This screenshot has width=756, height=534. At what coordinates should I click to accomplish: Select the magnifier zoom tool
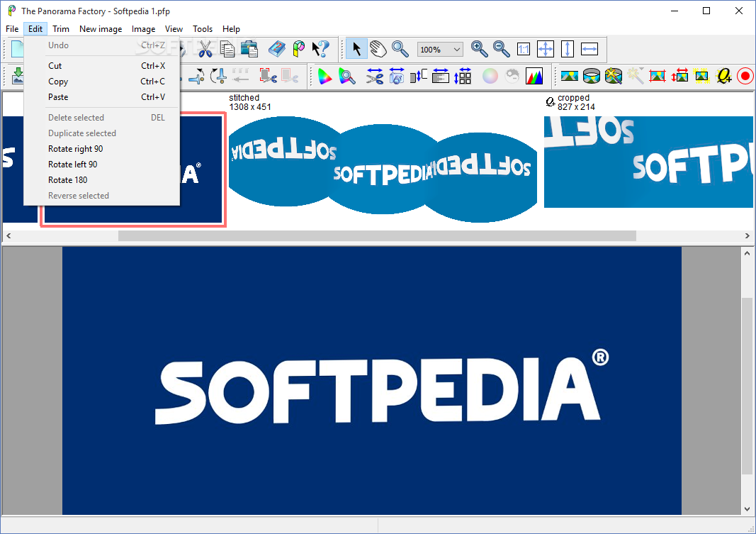[x=400, y=49]
